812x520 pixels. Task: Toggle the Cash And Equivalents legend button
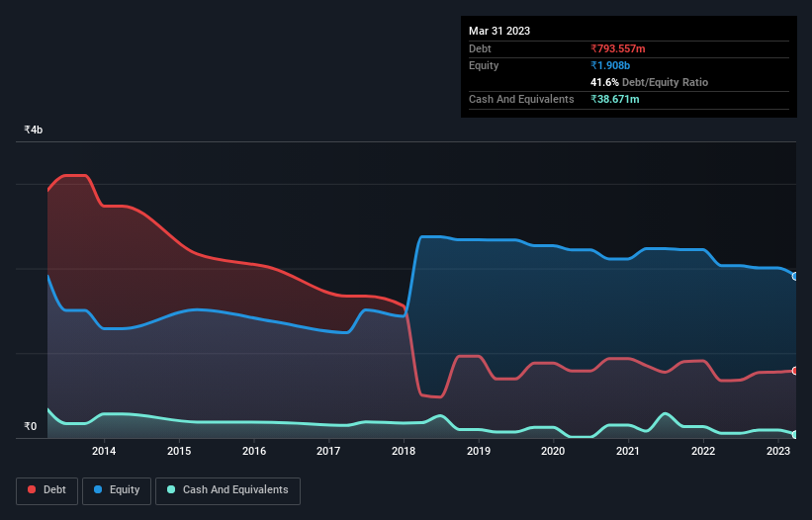tap(227, 490)
